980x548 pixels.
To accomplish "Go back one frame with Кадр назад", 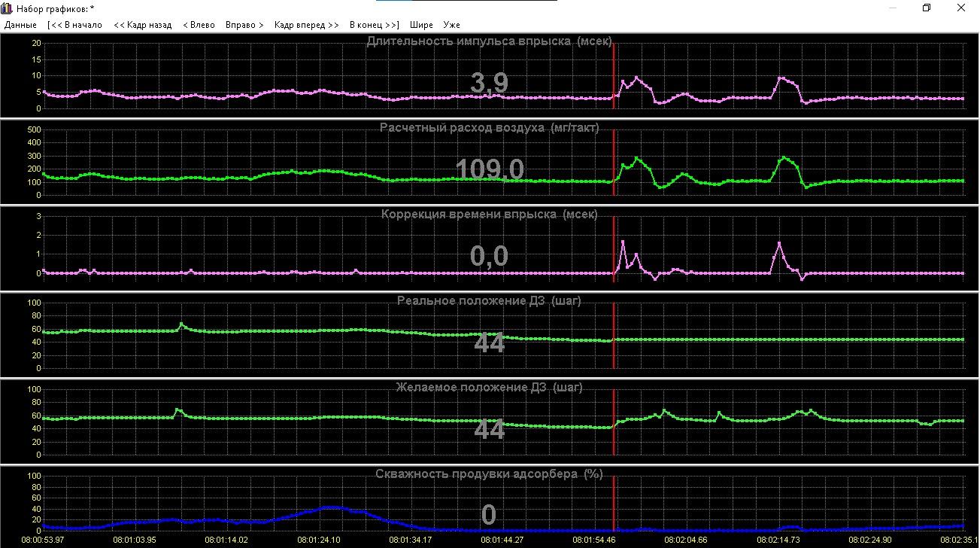I will pyautogui.click(x=143, y=25).
